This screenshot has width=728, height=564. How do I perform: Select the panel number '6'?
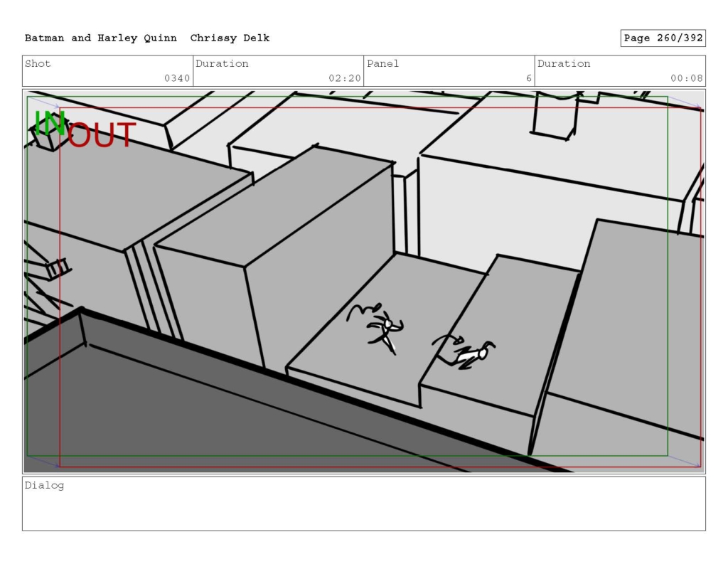pos(528,78)
